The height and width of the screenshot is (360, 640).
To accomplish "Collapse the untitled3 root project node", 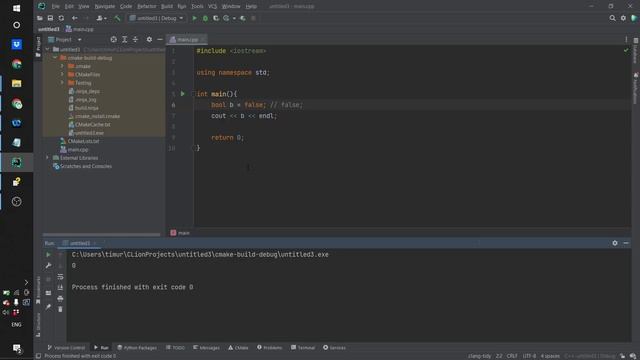I will pyautogui.click(x=47, y=49).
